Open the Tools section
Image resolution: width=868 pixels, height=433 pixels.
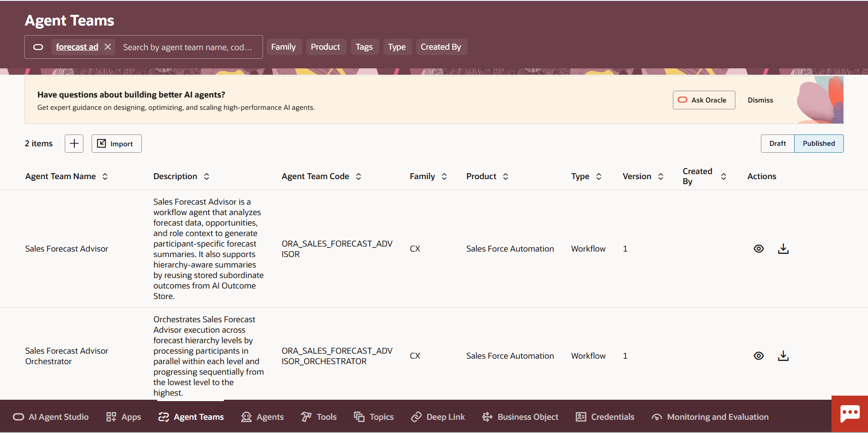(319, 417)
